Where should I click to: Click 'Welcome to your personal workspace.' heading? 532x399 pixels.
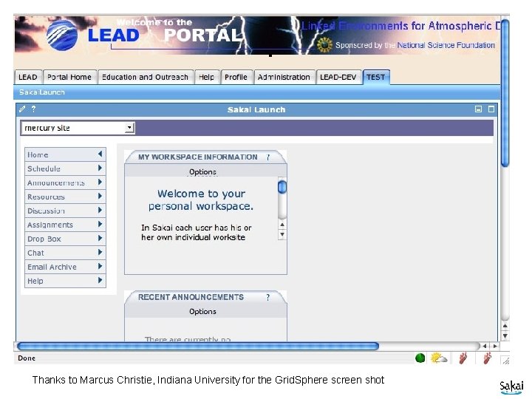tap(201, 199)
